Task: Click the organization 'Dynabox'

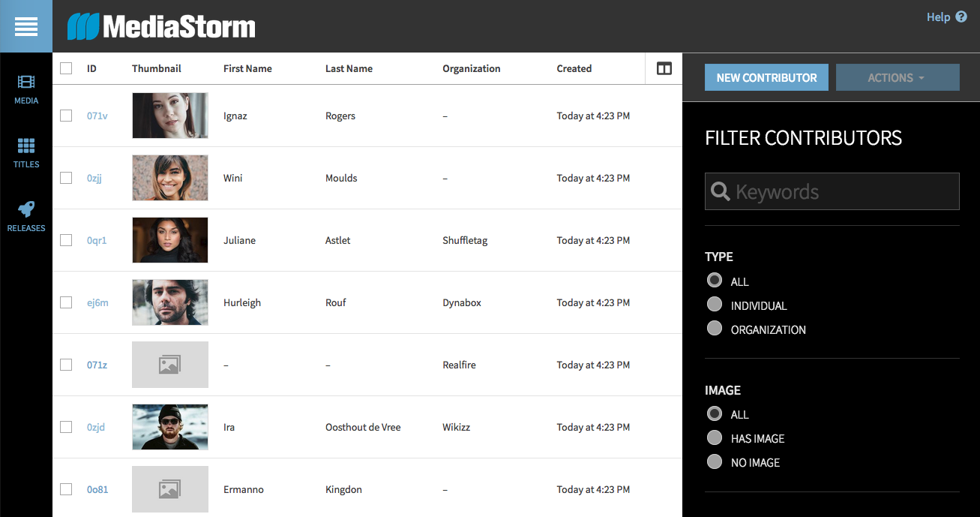Action: pos(462,302)
